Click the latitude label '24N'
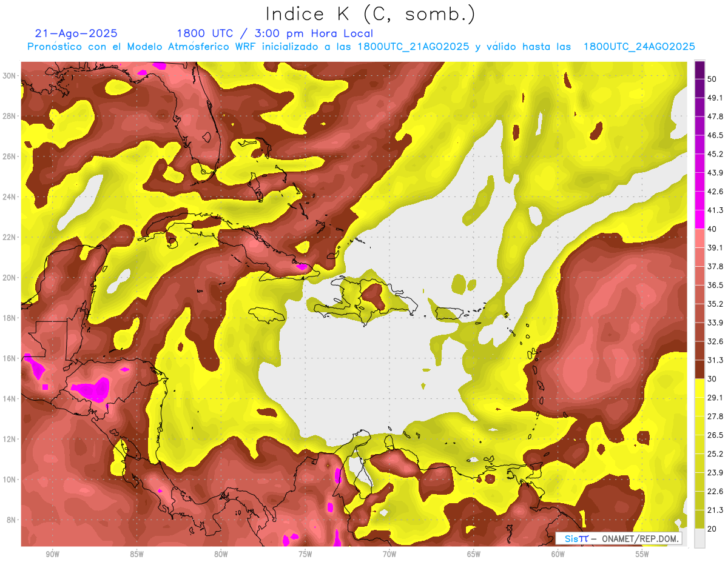Screen dimensions: 728x562 (x=10, y=197)
